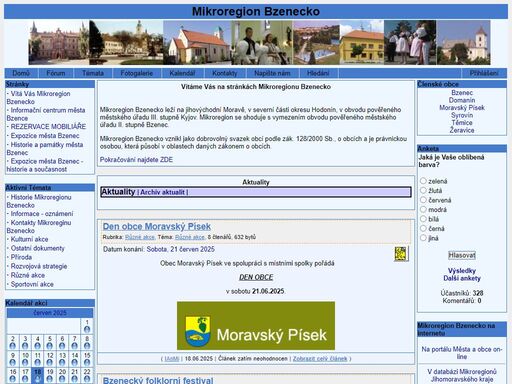Open Historie Mikroregionu Bzenecko topic
This screenshot has width=512, height=384.
(39, 201)
